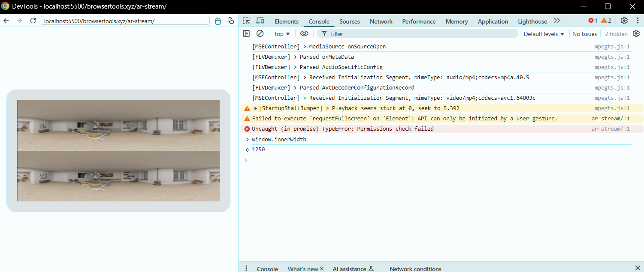The image size is (644, 272).
Task: Toggle the device toolbar icon
Action: 260,21
